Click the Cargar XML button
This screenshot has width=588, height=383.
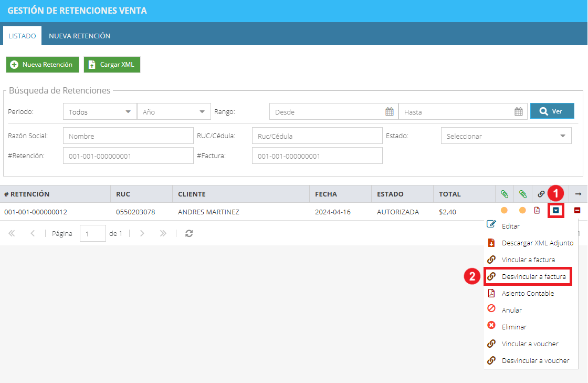pyautogui.click(x=112, y=65)
